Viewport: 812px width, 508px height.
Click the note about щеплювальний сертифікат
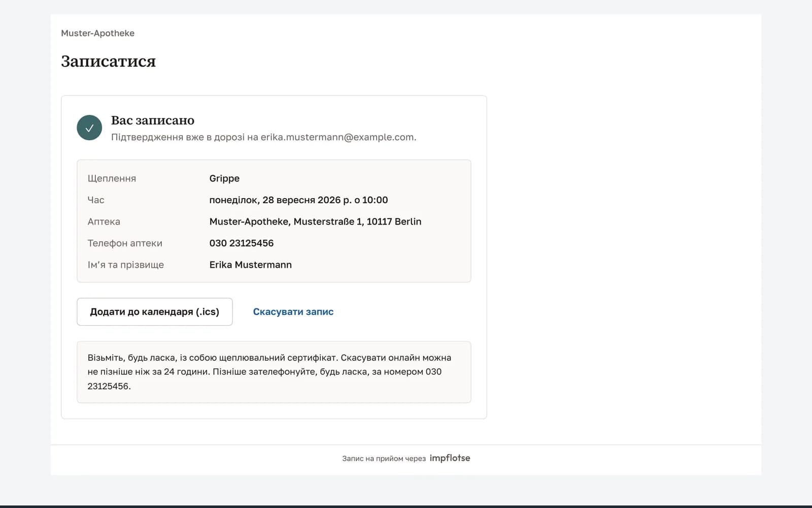pos(274,372)
